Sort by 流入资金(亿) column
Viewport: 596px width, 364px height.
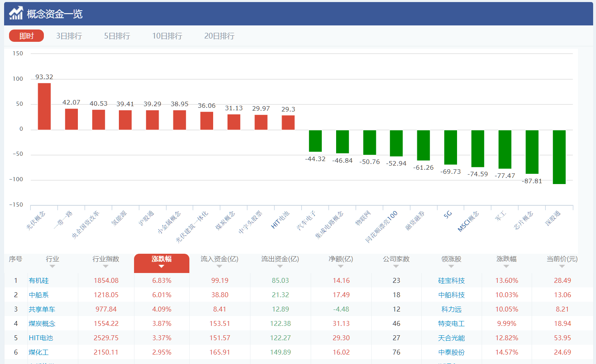pos(219,259)
